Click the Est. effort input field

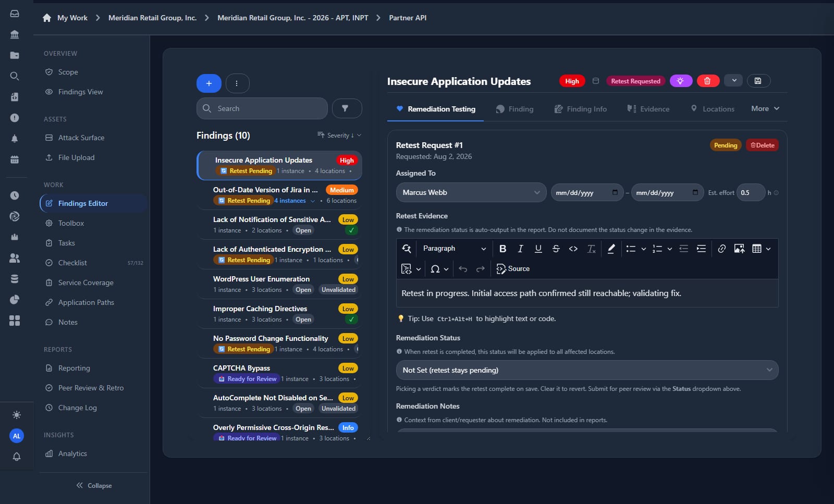(751, 192)
